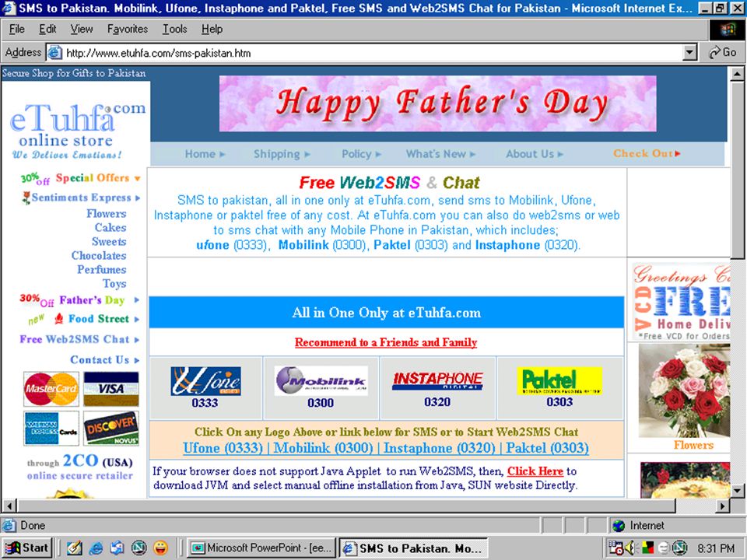Launch Internet Explorer from quick launch

coord(96,548)
